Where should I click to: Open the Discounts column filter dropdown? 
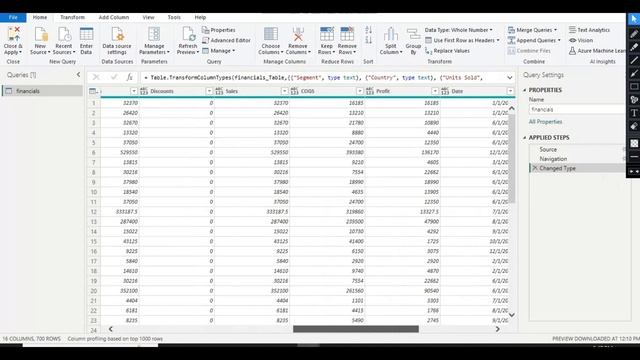click(x=209, y=91)
